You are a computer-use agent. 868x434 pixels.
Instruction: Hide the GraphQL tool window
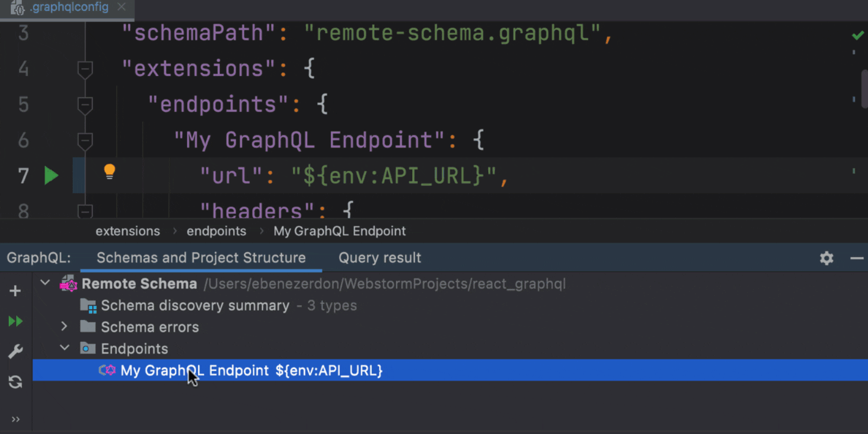coord(857,258)
